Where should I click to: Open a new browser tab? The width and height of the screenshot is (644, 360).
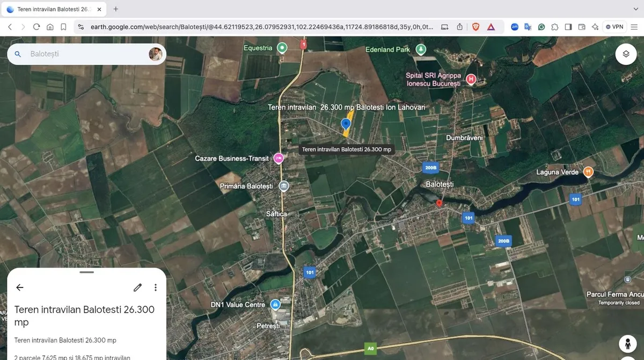[116, 9]
